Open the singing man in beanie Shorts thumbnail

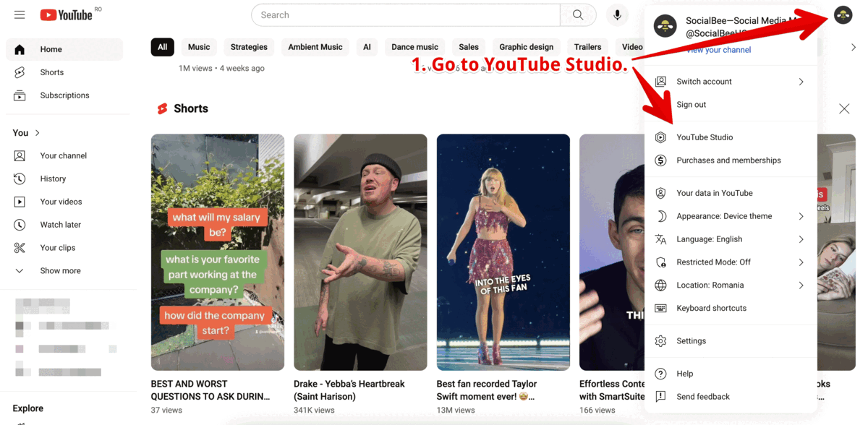[360, 252]
